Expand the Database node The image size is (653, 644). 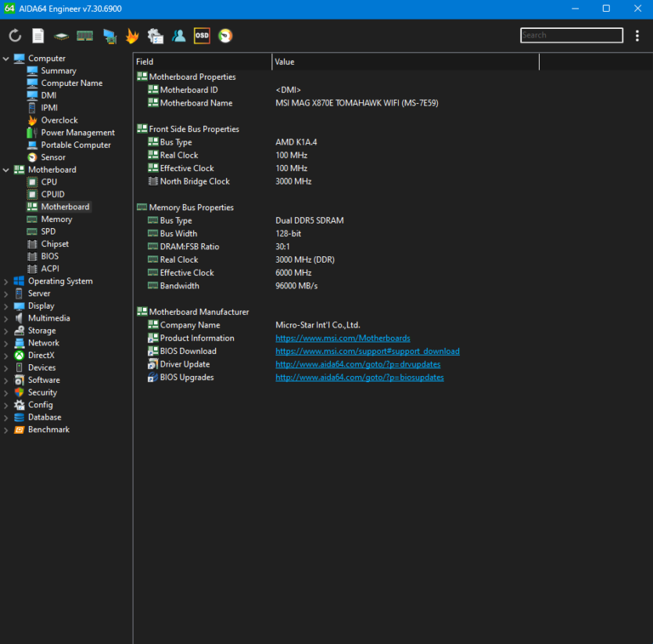tap(5, 417)
